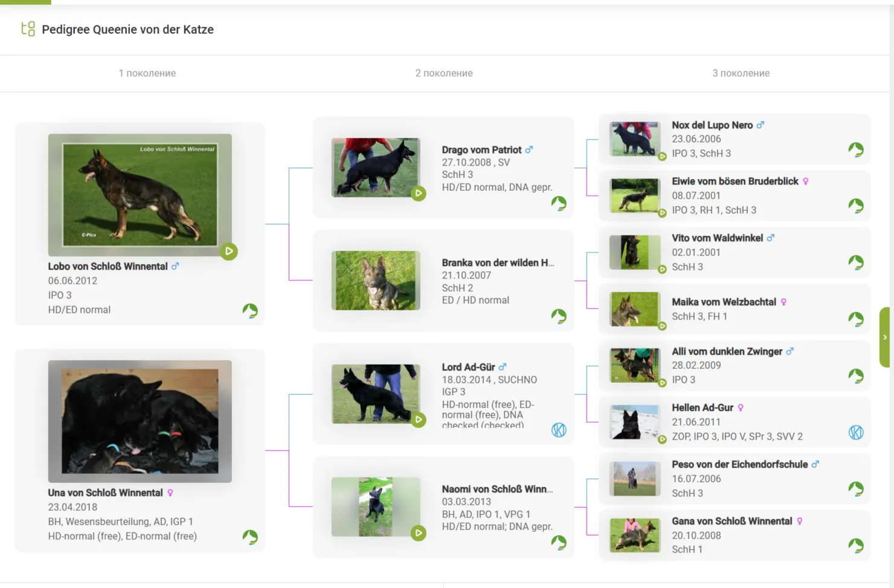Click green leaf icon in Nox del Lupo Nero card
This screenshot has height=588, width=894.
[x=856, y=150]
